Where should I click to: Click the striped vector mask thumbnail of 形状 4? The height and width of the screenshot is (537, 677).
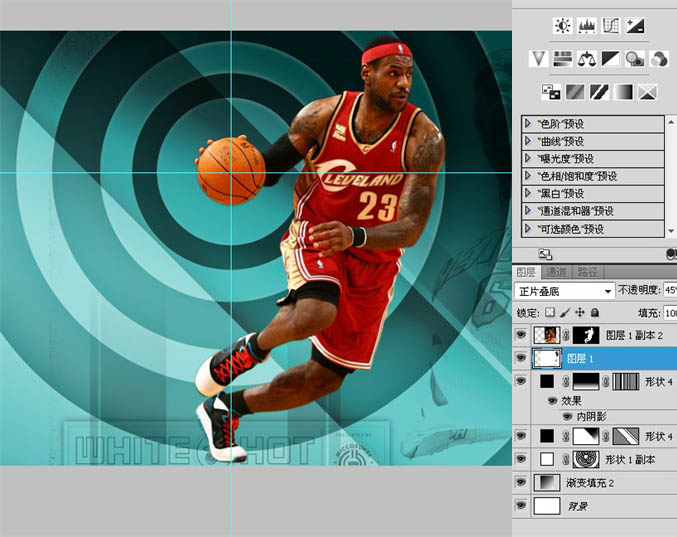pyautogui.click(x=626, y=382)
